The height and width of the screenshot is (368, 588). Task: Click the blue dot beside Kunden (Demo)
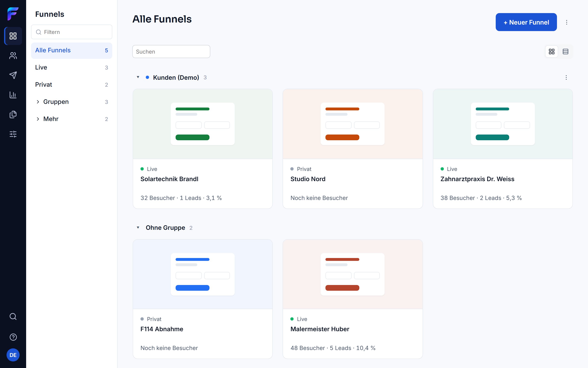147,77
